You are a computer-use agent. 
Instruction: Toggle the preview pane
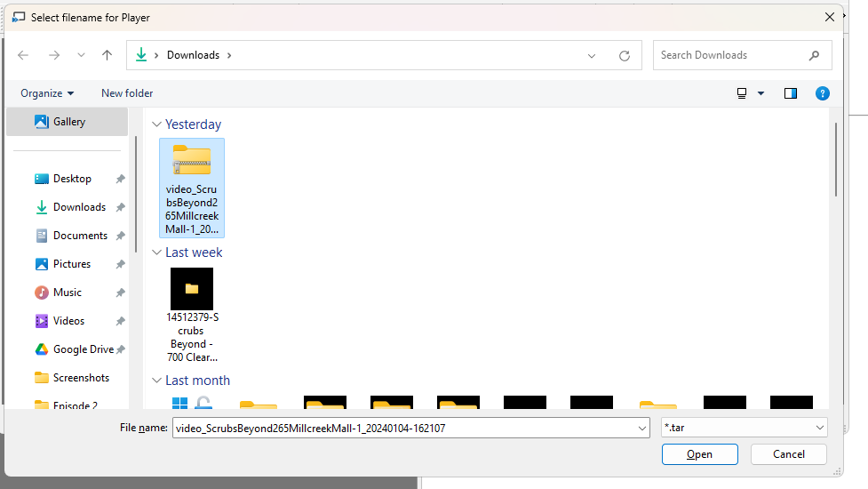click(791, 93)
